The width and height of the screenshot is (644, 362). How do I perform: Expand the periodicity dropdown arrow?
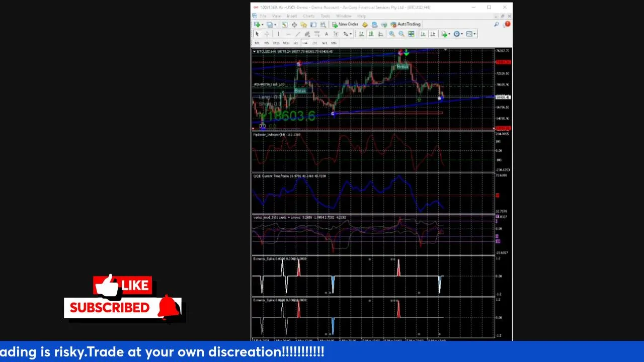coord(462,34)
